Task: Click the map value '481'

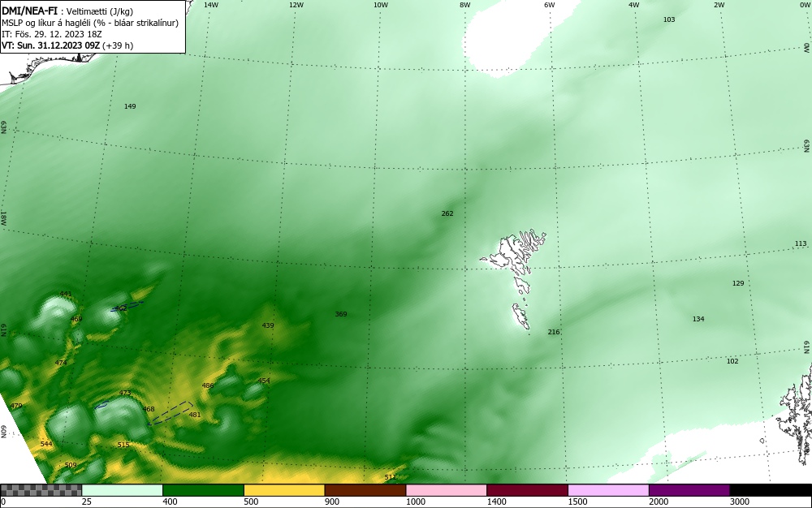Action: coord(195,415)
